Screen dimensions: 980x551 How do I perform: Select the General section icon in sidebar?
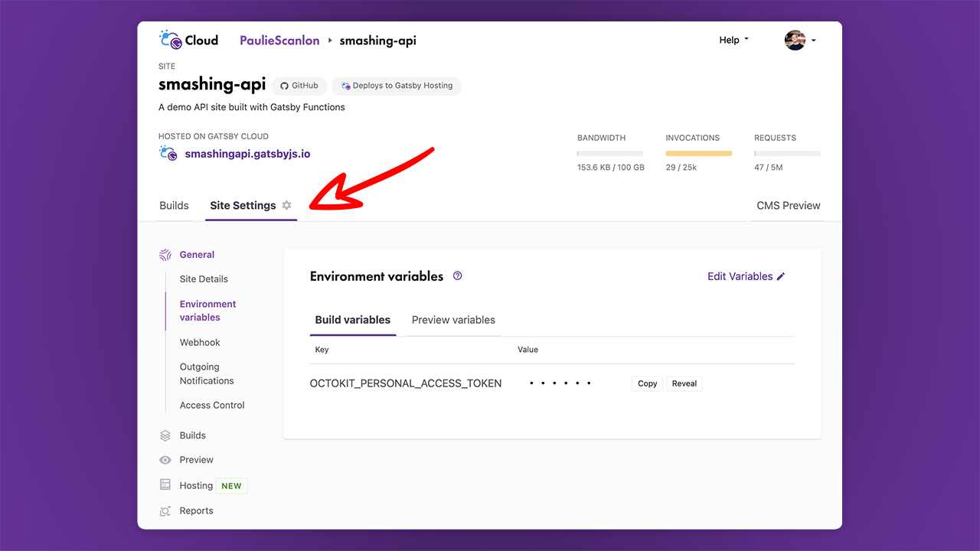tap(165, 254)
